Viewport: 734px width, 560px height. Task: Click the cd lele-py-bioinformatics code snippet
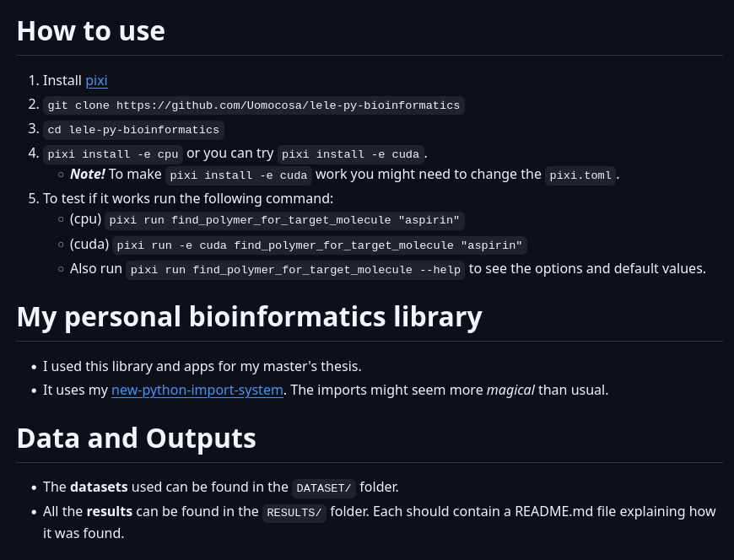[133, 130]
